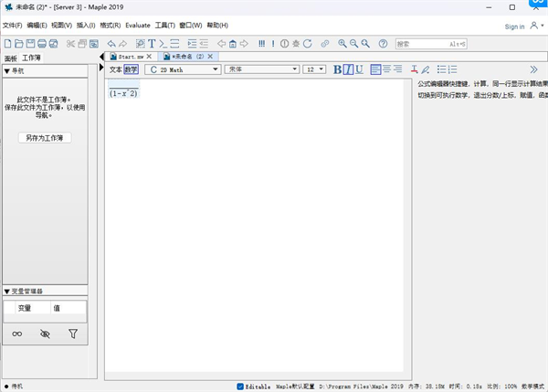
Task: Open the 宋体 font dropdown
Action: 261,69
